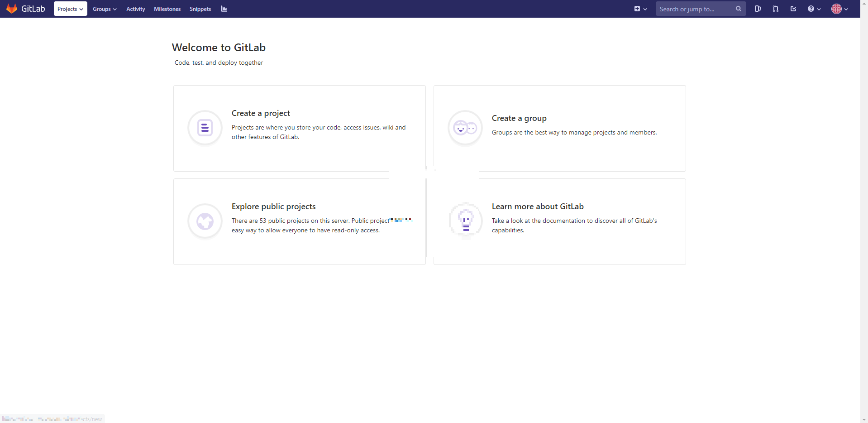This screenshot has width=868, height=423.
Task: Expand the Groups dropdown
Action: 105,9
